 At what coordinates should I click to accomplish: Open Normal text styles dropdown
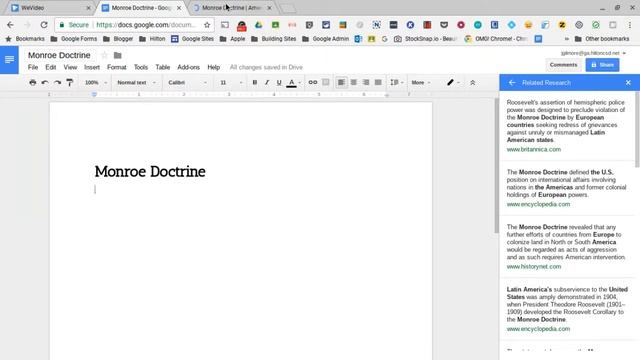click(136, 82)
